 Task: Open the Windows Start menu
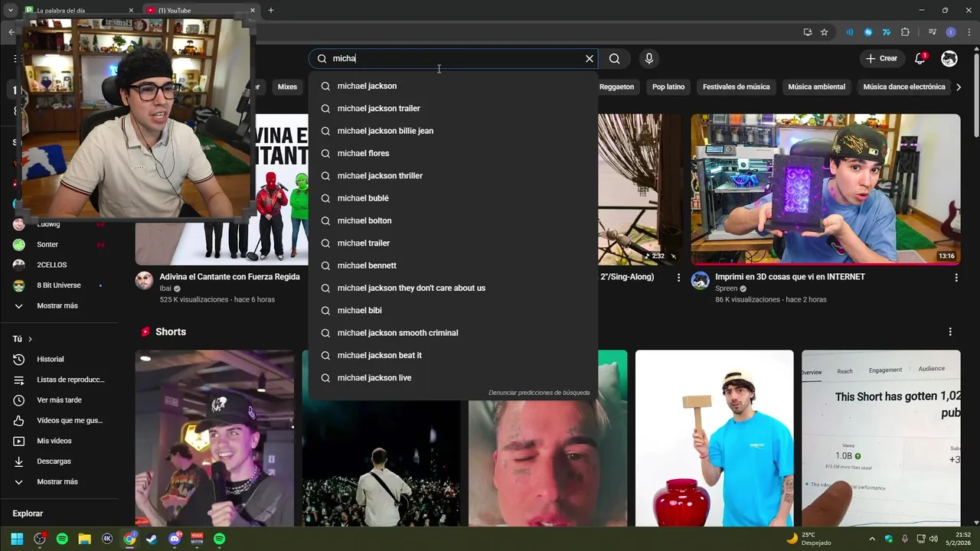[17, 539]
